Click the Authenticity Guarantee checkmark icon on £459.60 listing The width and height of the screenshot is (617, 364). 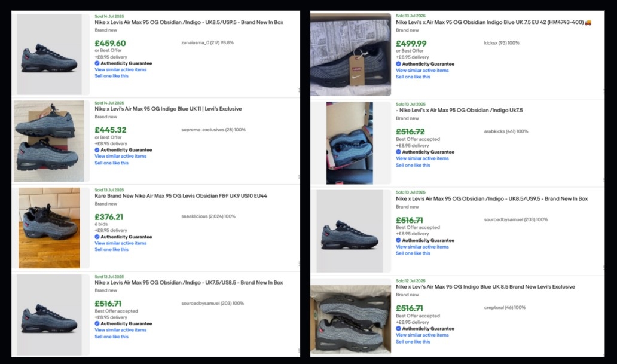point(97,63)
